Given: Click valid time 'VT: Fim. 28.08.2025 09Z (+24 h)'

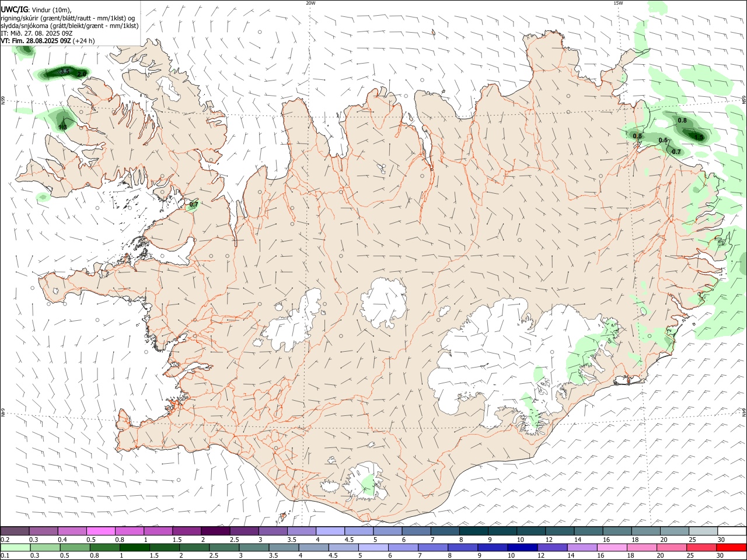Looking at the screenshot, I should tap(47, 41).
